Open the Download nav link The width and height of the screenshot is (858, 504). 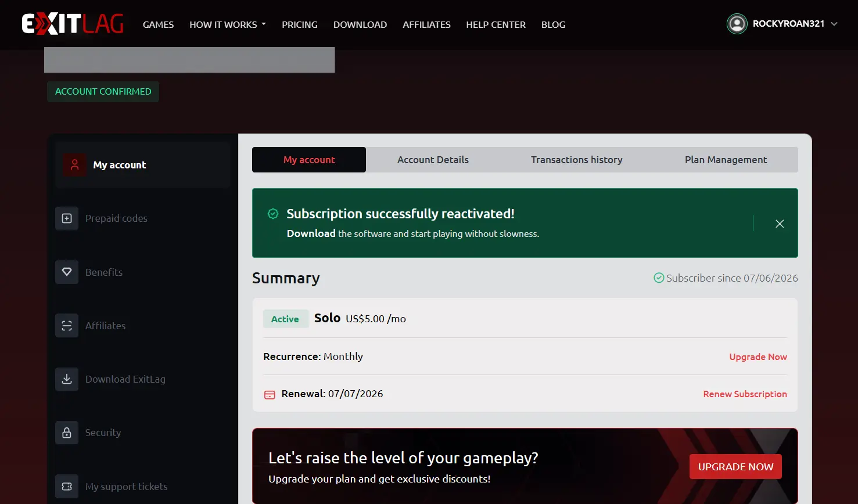pyautogui.click(x=360, y=24)
